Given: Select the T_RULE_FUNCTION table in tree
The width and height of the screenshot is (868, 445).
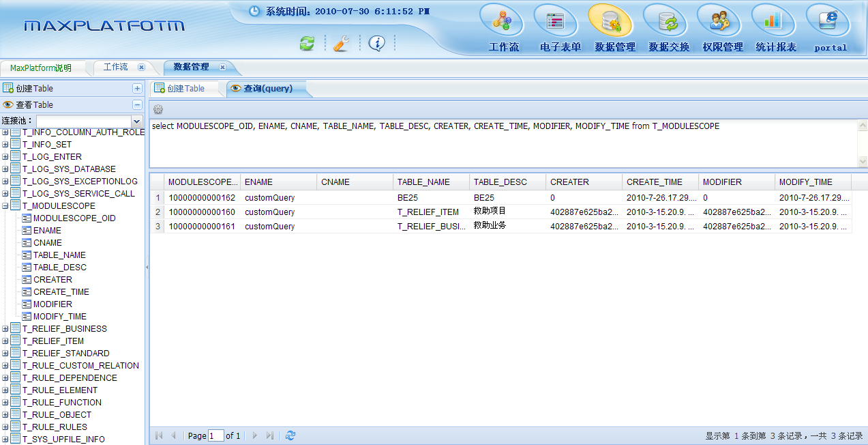Looking at the screenshot, I should (x=62, y=403).
